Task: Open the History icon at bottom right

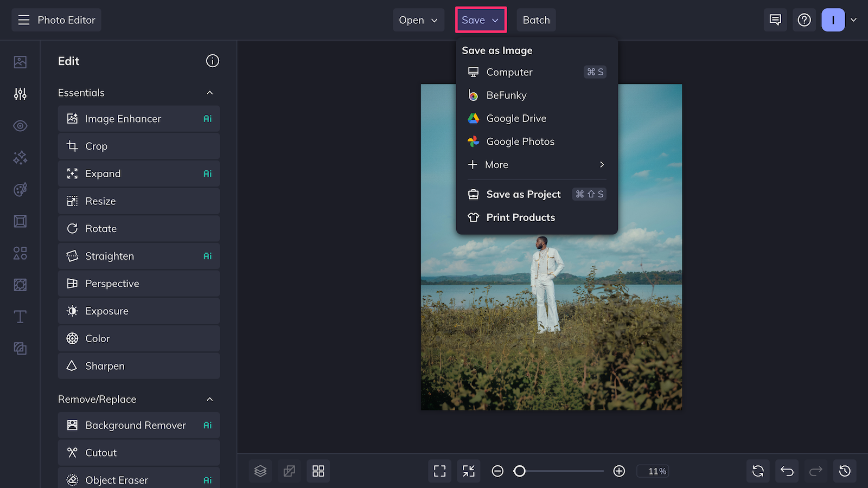Action: (x=844, y=471)
